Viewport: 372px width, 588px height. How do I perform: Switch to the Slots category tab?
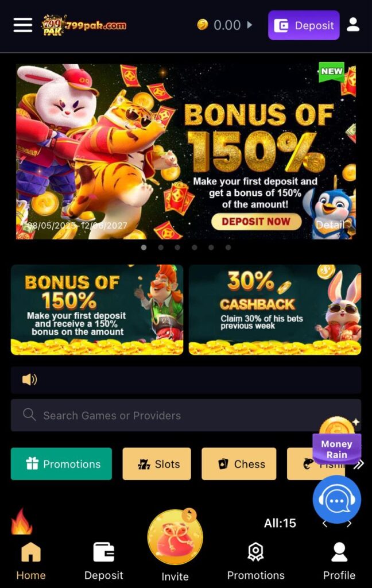pyautogui.click(x=157, y=464)
